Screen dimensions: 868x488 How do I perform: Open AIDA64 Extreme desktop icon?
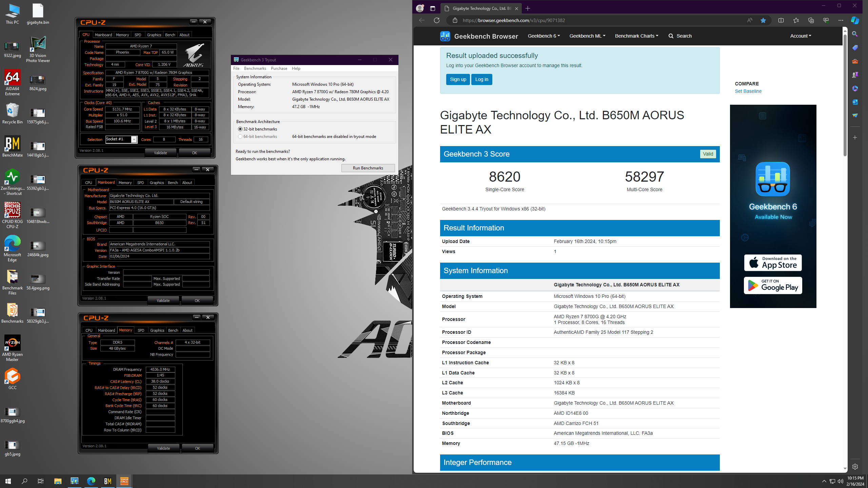(12, 82)
